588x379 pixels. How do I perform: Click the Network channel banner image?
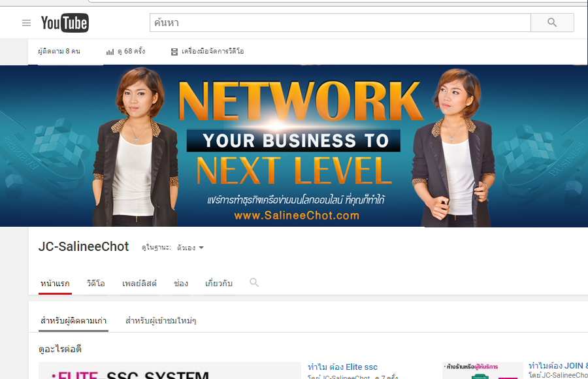point(294,146)
